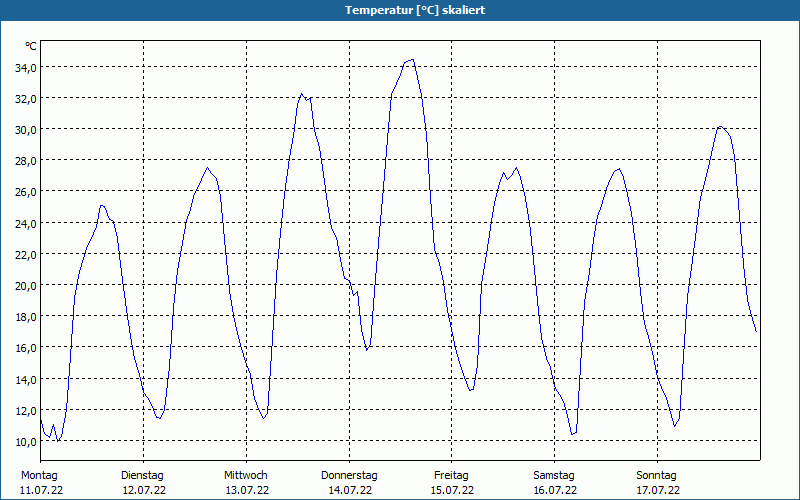Click the Dienstag day label
The image size is (800, 500).
(142, 476)
